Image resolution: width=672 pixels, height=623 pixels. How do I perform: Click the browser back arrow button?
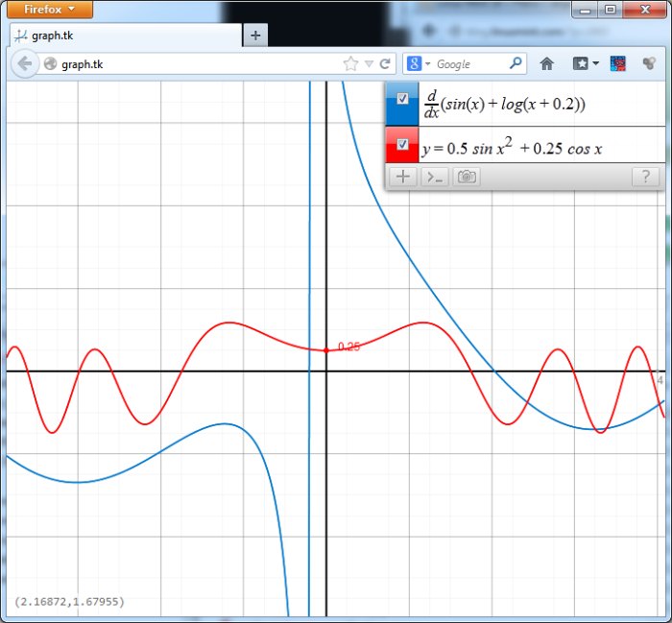pos(25,64)
